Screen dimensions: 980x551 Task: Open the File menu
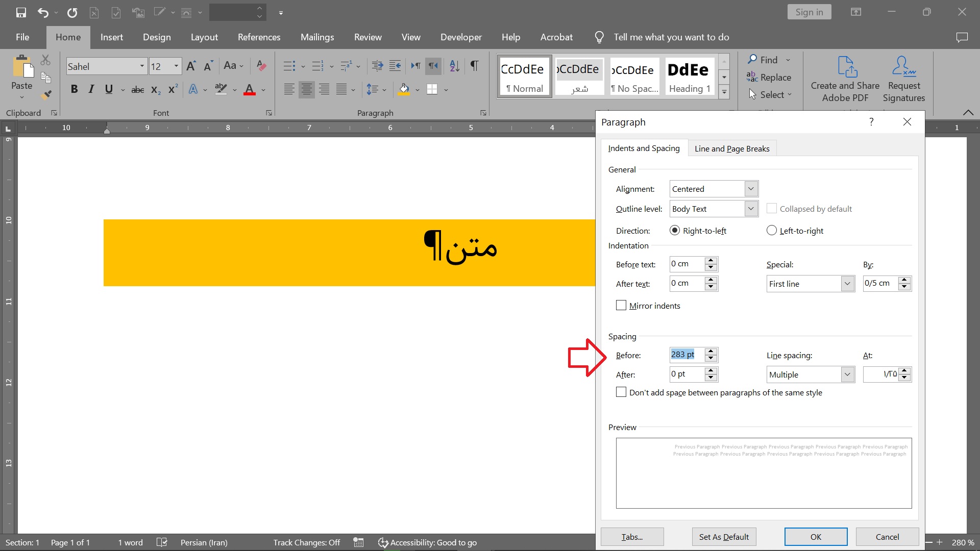tap(22, 37)
